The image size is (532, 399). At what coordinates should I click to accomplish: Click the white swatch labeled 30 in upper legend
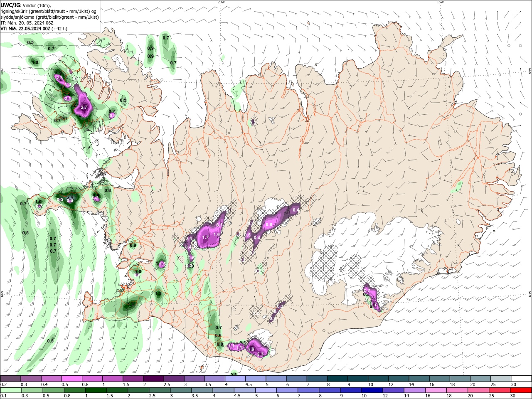pos(521,379)
